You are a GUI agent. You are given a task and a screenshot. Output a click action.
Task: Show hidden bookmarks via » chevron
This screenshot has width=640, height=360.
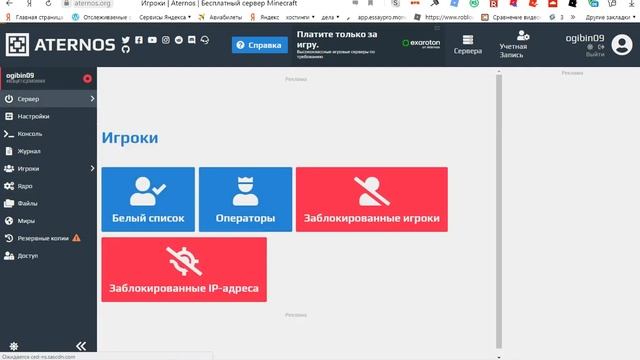(573, 17)
